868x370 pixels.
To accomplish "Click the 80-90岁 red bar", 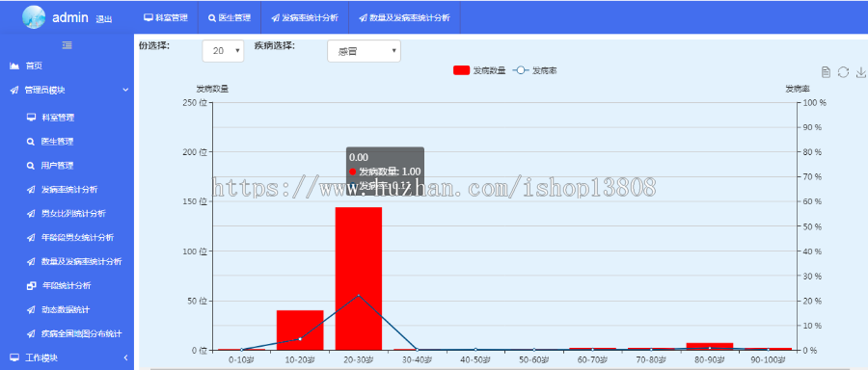I will pyautogui.click(x=710, y=346).
